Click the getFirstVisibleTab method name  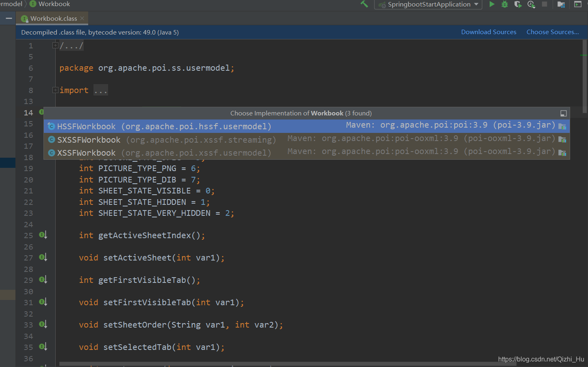click(x=142, y=280)
